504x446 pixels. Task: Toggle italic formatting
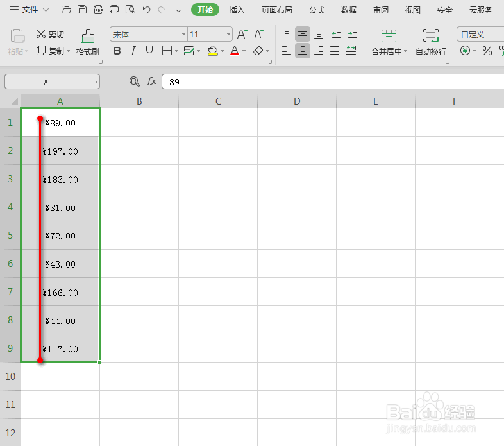click(133, 51)
